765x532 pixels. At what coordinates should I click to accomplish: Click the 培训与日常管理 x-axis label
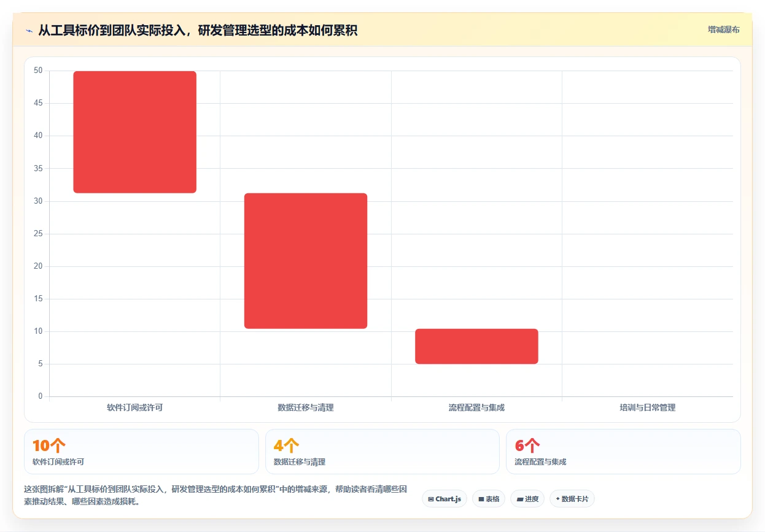pos(648,407)
